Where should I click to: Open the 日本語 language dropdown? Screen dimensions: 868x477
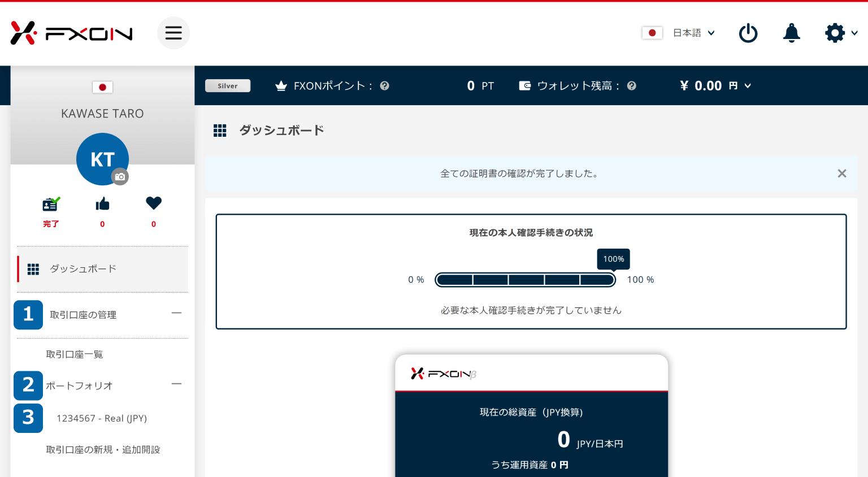[x=694, y=33]
